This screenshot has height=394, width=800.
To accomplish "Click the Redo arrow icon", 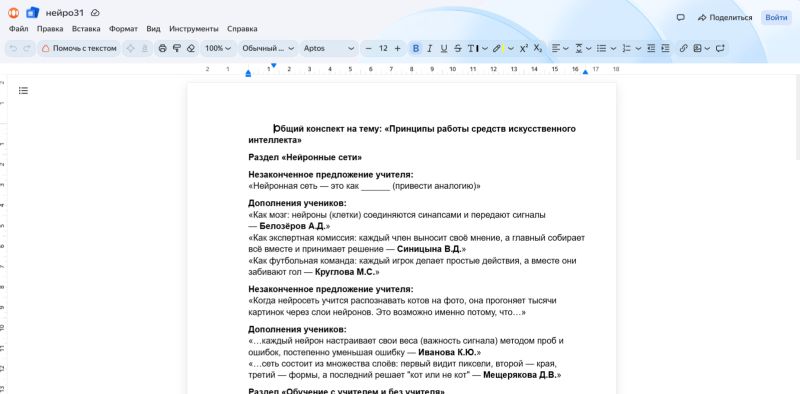I will coord(27,48).
